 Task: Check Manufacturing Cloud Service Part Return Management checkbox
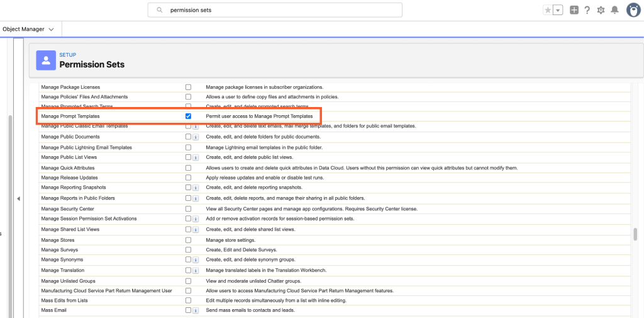pyautogui.click(x=188, y=290)
